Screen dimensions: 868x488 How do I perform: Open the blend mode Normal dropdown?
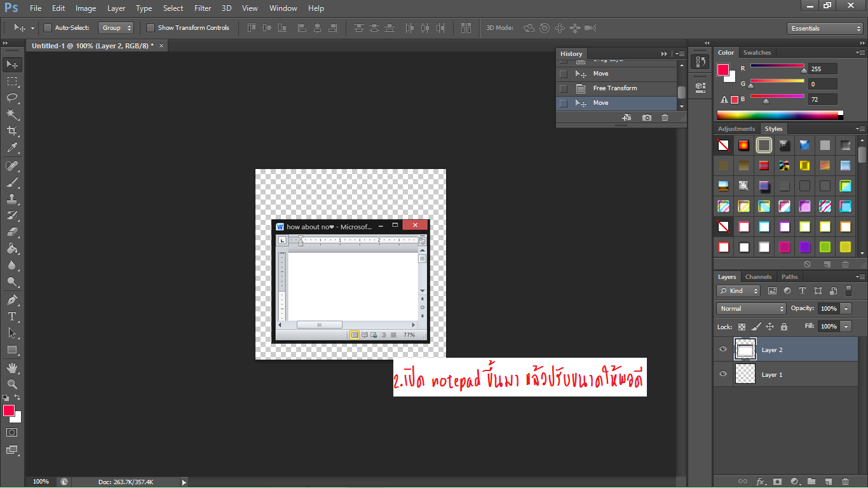(x=752, y=308)
